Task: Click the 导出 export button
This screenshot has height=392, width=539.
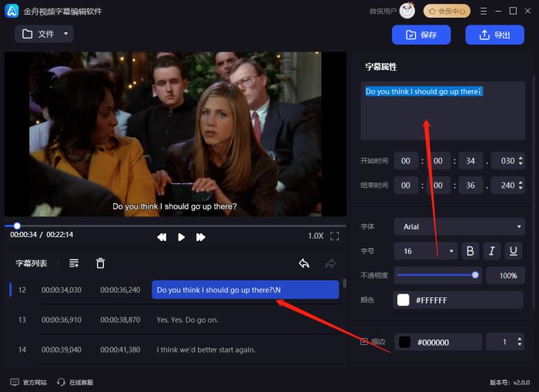Action: 494,35
